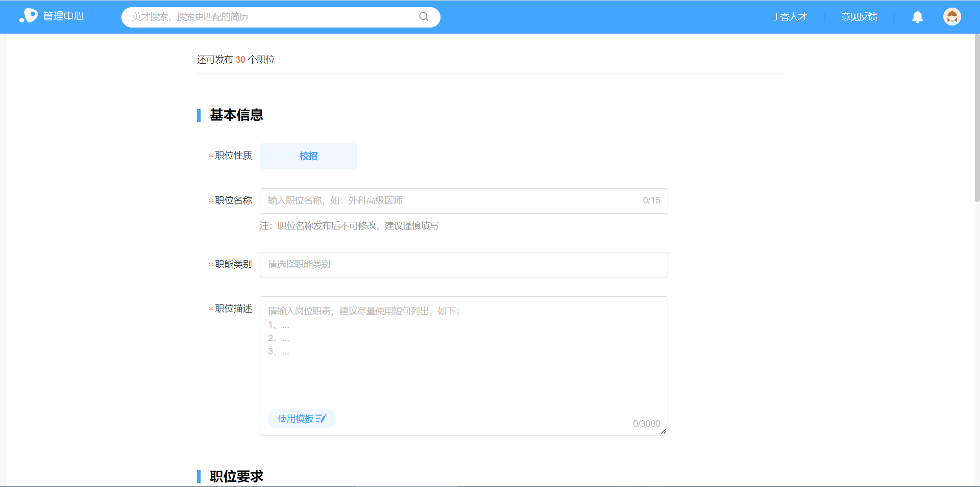Screen dimensions: 980x487
Task: Open the 丁香人才 menu item
Action: tap(789, 17)
